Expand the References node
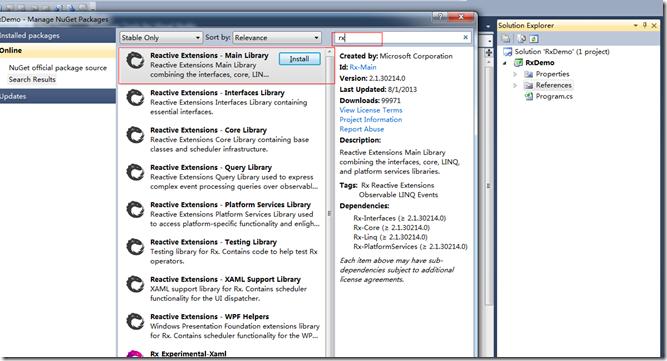This screenshot has width=667, height=361. tap(515, 85)
